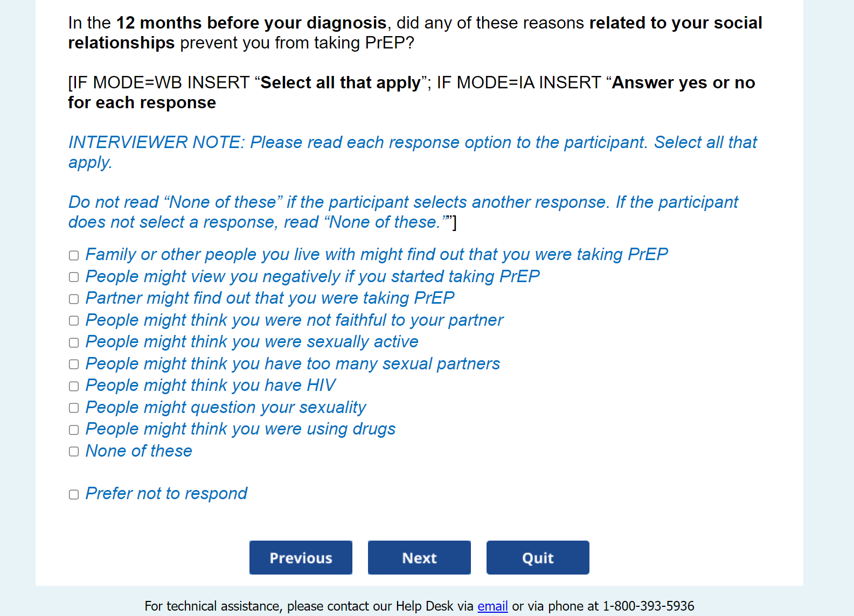The width and height of the screenshot is (854, 616).
Task: Click 'People might question your sexuality' label text
Action: 226,407
